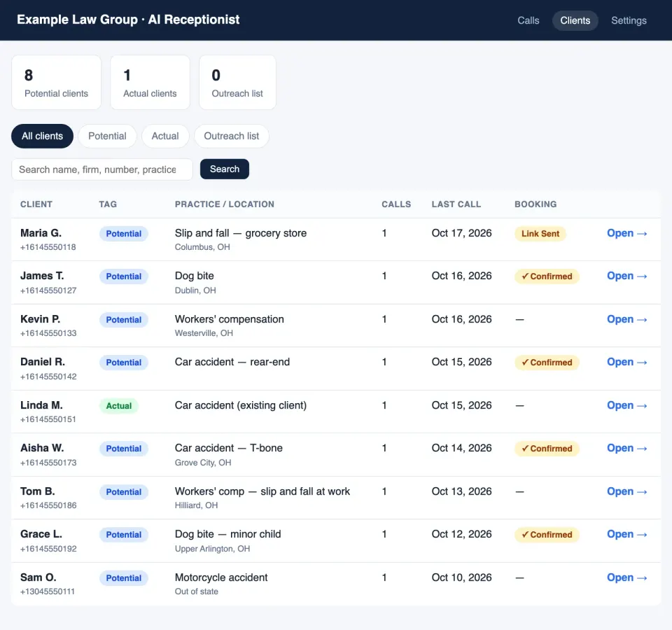The image size is (672, 630).
Task: Focus the client search field
Action: point(102,169)
